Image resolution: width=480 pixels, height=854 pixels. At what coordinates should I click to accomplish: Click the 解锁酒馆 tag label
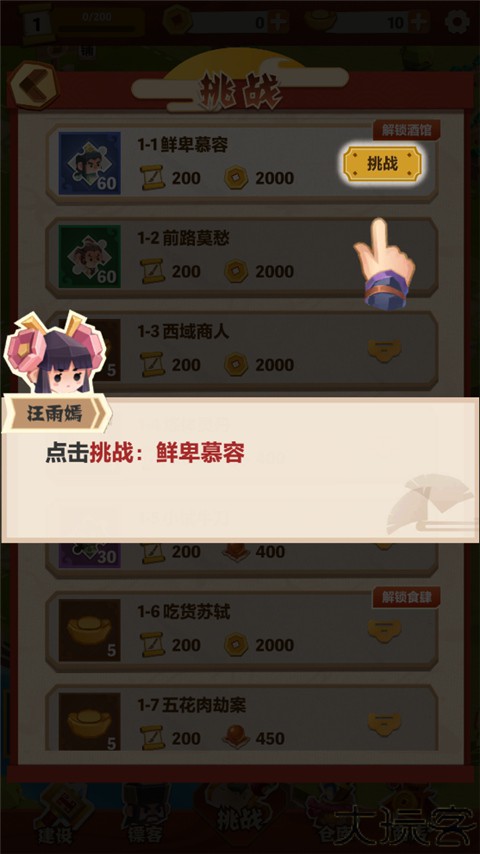click(406, 130)
